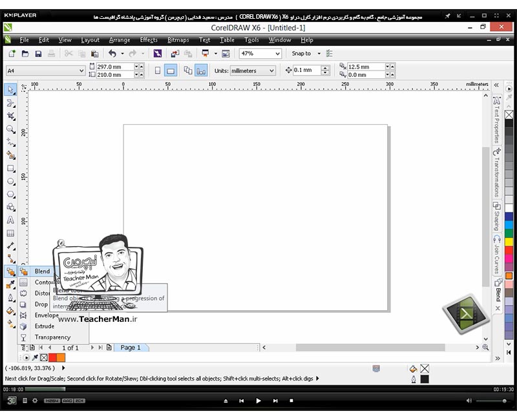Open the Text Properties docker tab
This screenshot has height=420, width=517.
pyautogui.click(x=497, y=120)
